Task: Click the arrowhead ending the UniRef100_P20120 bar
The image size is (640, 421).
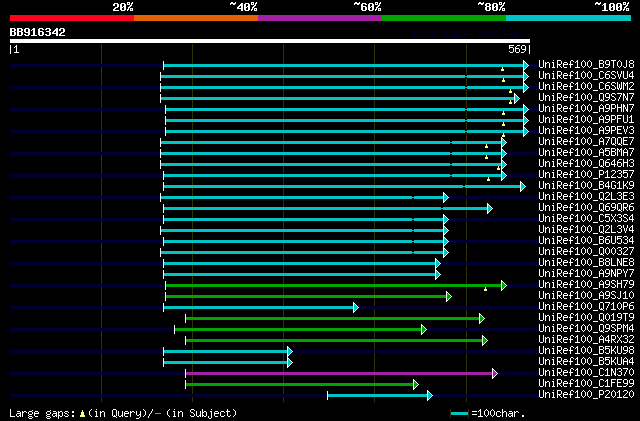Action: (x=429, y=395)
